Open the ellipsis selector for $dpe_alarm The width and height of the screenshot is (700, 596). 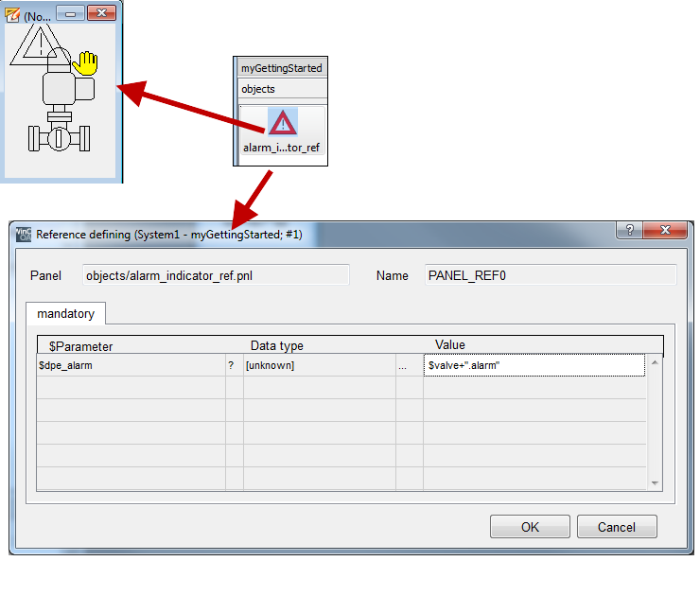403,366
